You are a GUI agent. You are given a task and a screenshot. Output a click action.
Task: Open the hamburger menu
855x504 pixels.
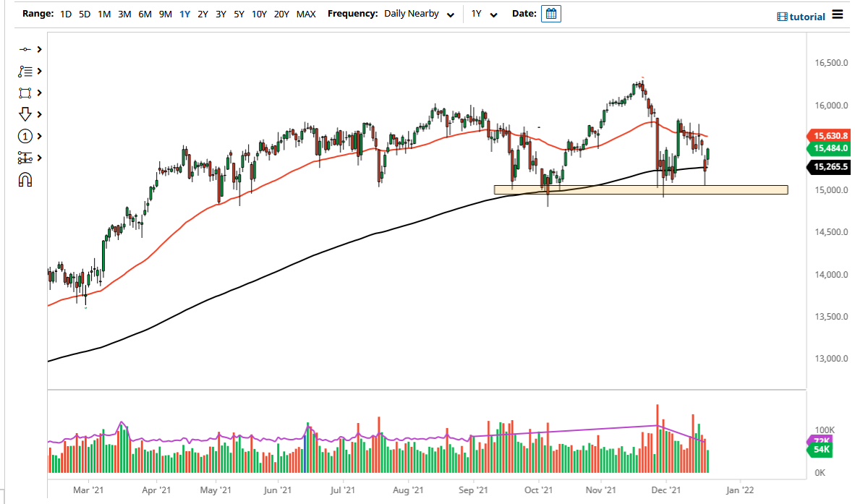point(837,14)
